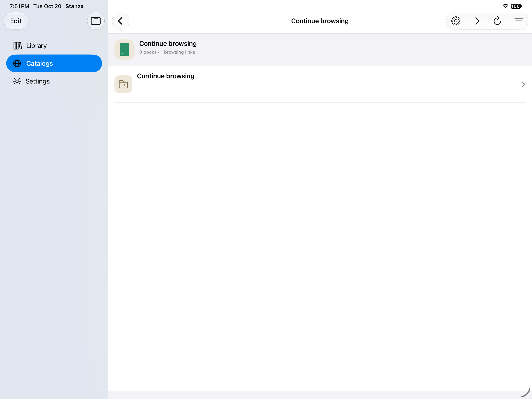Toggle the sidebar panel icon

pyautogui.click(x=96, y=21)
